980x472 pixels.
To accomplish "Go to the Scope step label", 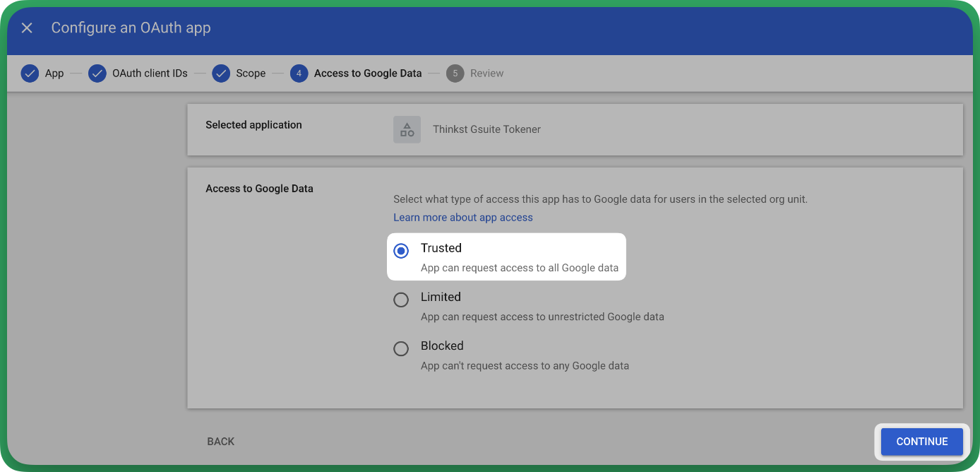I will 251,73.
